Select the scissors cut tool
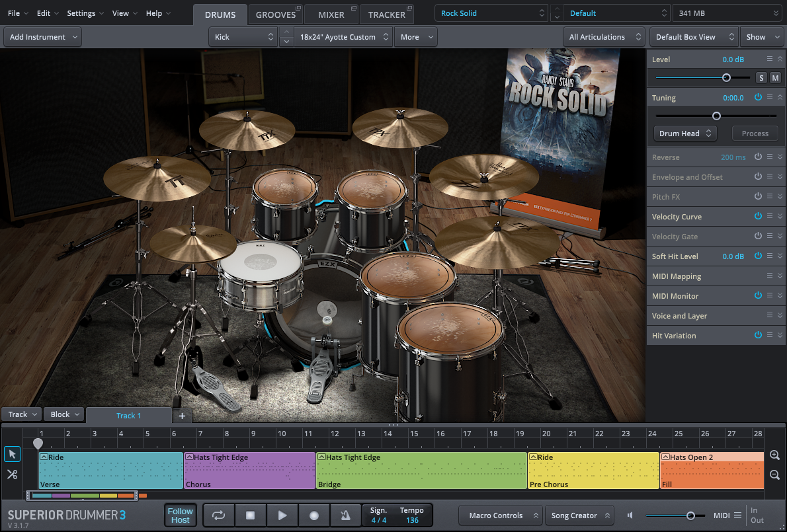The width and height of the screenshot is (787, 532). click(x=13, y=474)
